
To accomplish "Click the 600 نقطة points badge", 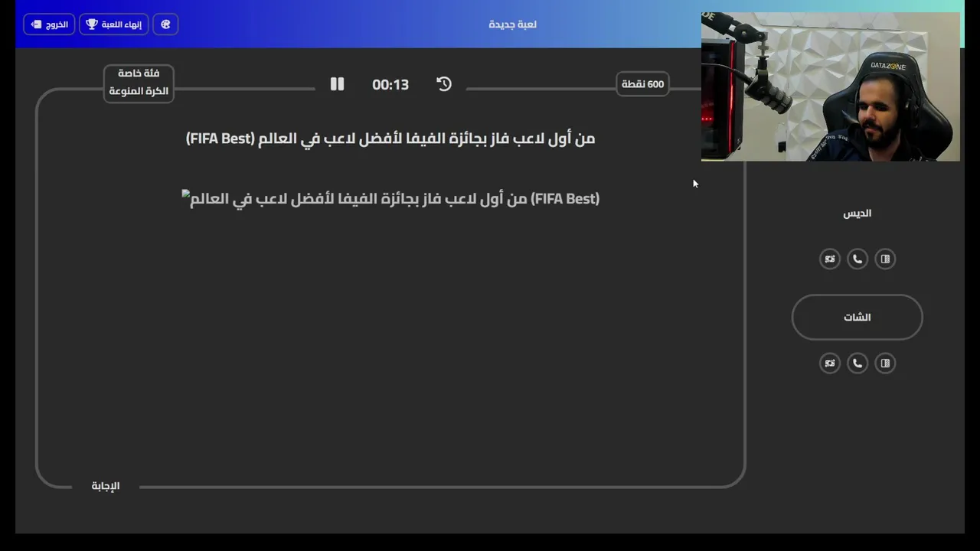I will coord(643,84).
